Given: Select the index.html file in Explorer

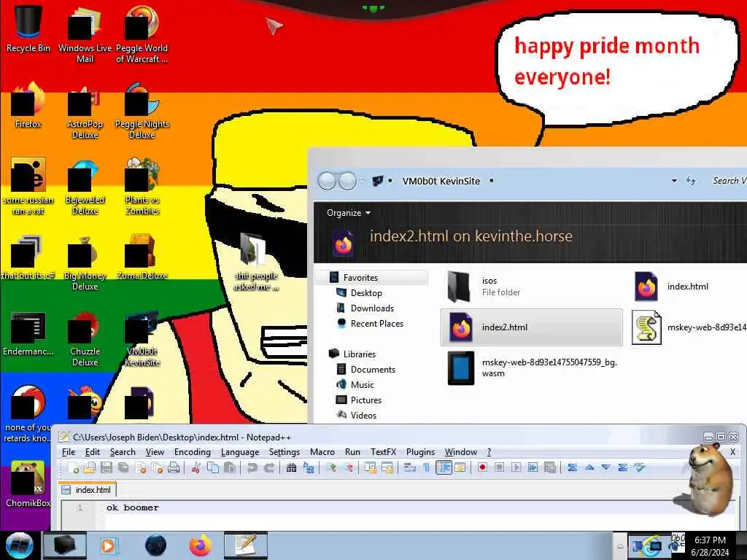Looking at the screenshot, I should [672, 286].
